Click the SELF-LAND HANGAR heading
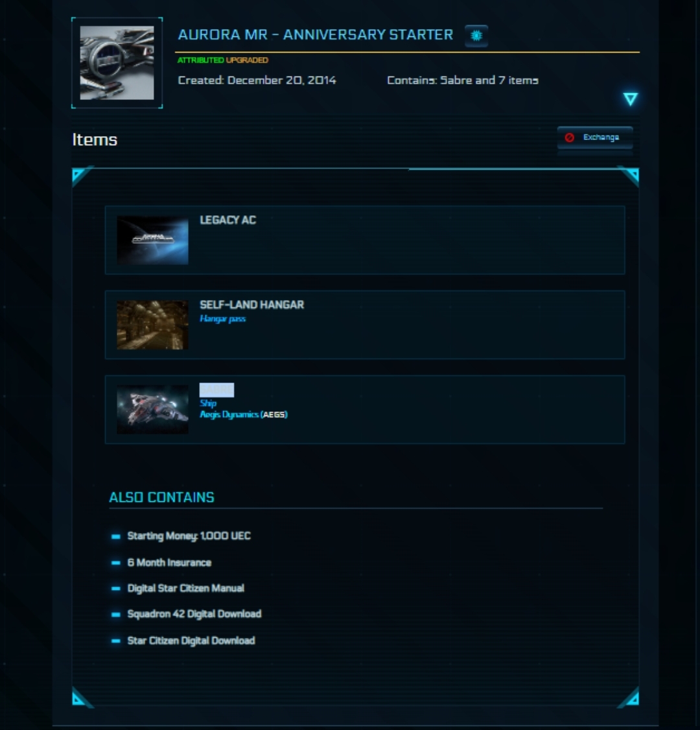The width and height of the screenshot is (700, 730). [x=251, y=305]
